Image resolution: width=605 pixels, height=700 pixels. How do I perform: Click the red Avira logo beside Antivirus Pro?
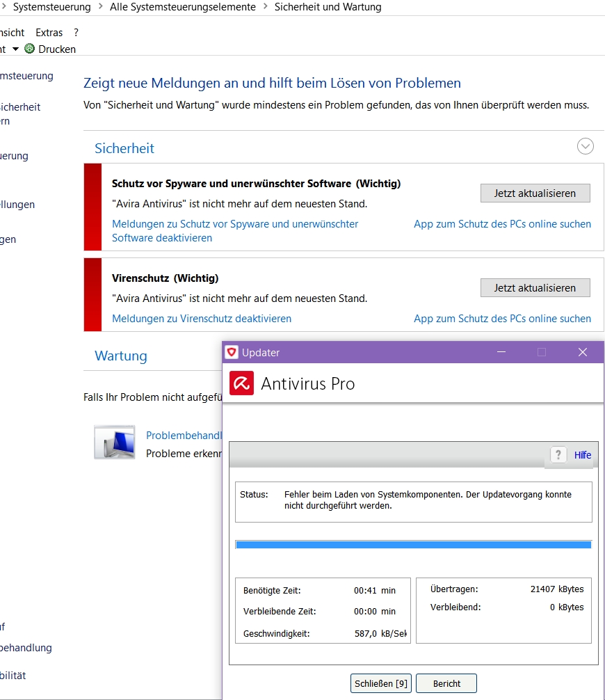point(241,383)
